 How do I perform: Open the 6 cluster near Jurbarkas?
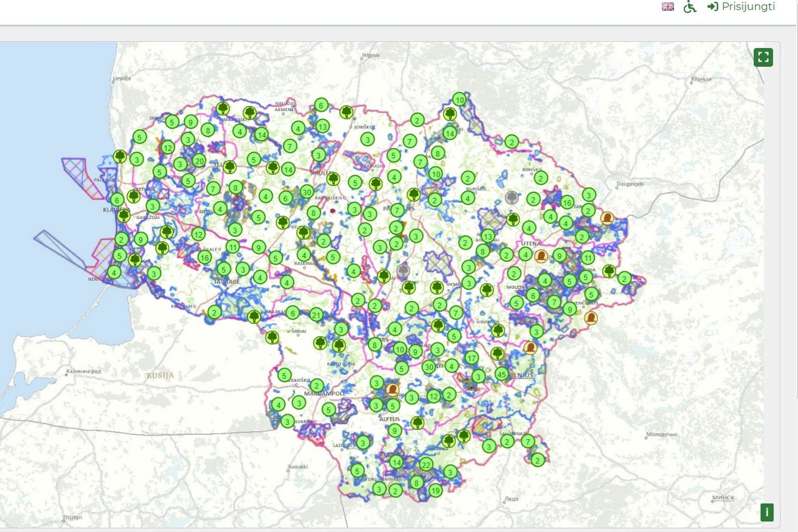click(x=293, y=313)
